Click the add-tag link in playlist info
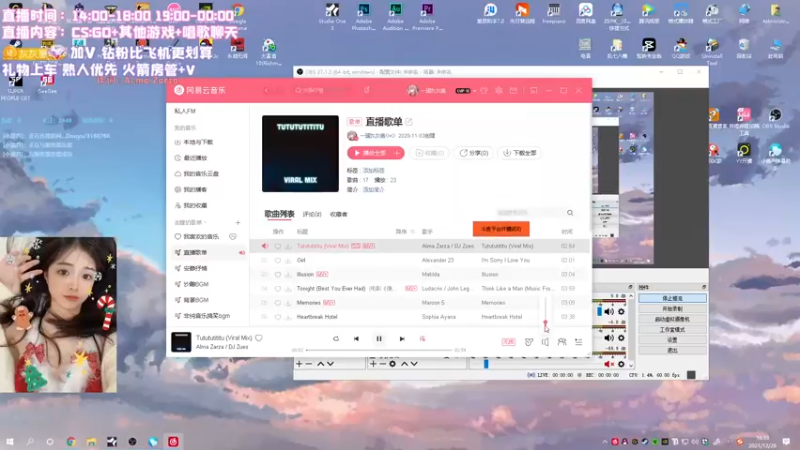This screenshot has width=800, height=450. click(x=373, y=170)
